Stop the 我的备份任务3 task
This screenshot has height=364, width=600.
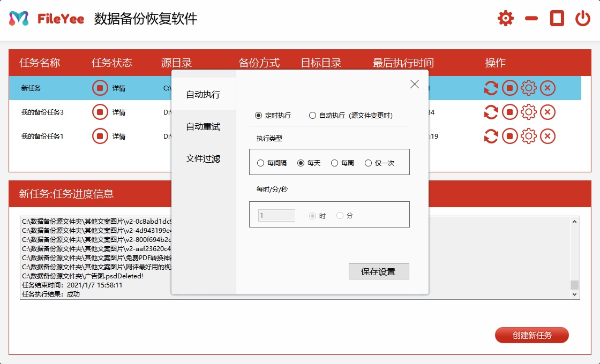509,112
